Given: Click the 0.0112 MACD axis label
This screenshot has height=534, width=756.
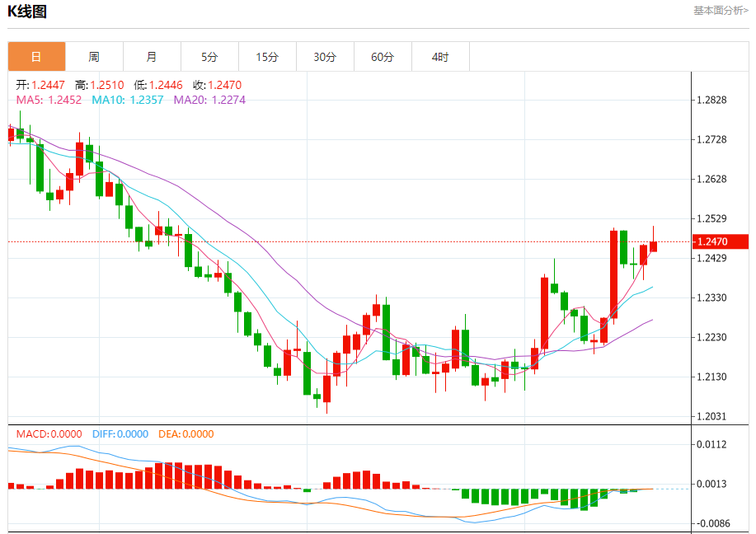Looking at the screenshot, I should click(x=711, y=444).
